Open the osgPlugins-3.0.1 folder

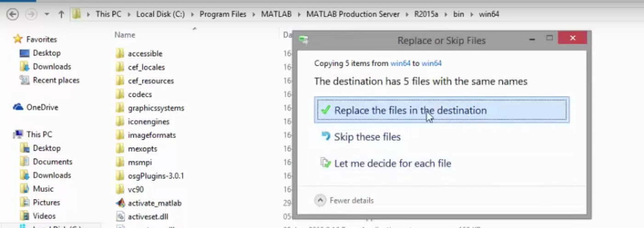coord(156,176)
